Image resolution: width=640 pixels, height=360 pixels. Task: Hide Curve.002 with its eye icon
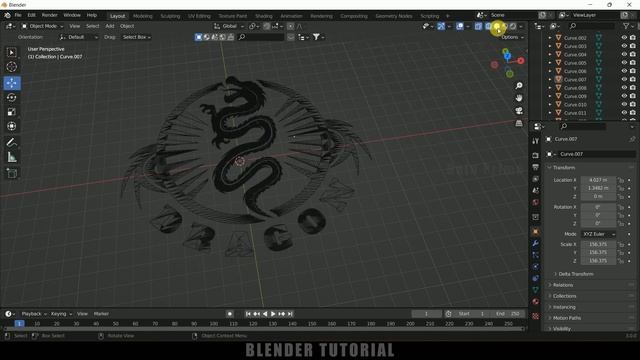(x=624, y=38)
